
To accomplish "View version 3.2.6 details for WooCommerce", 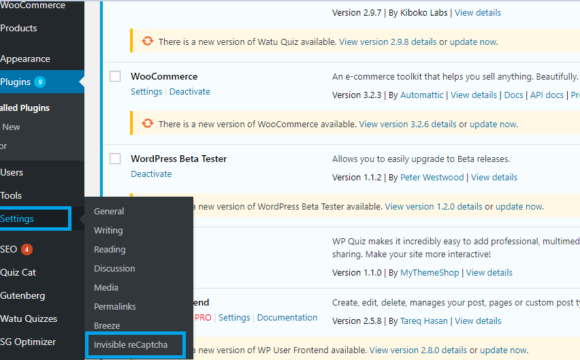I will (408, 124).
